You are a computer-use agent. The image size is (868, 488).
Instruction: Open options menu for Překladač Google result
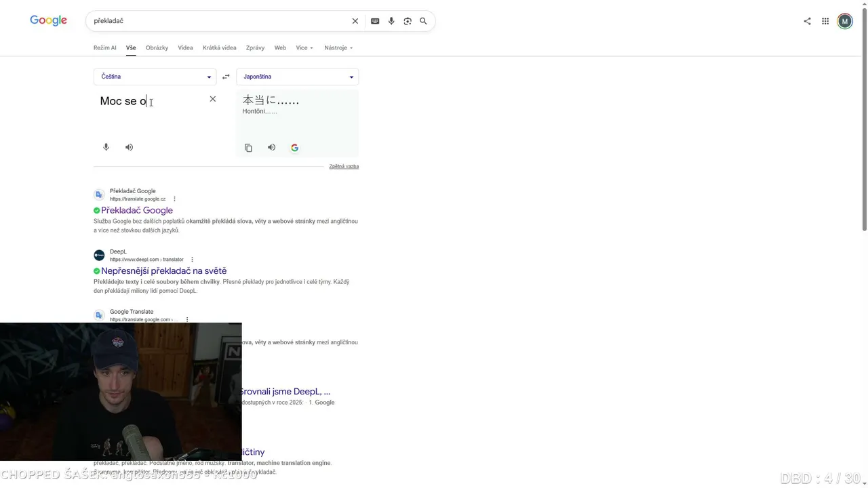[174, 199]
